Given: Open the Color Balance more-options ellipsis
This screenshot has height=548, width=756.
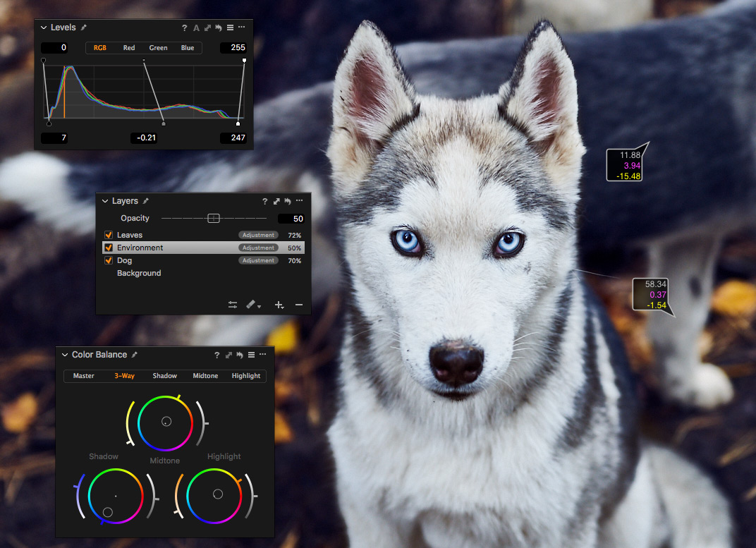Looking at the screenshot, I should [x=262, y=355].
